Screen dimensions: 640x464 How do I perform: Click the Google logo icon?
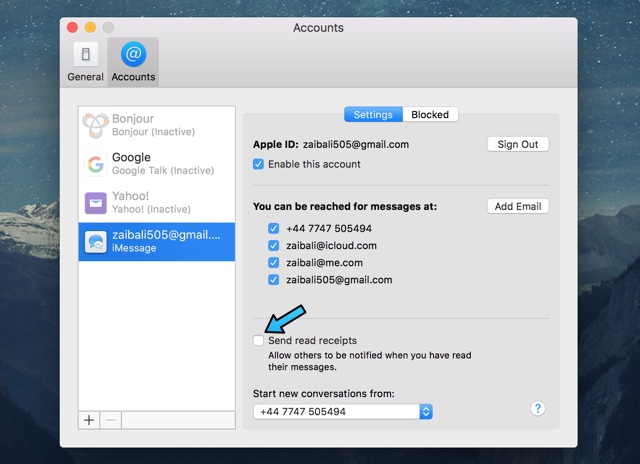[96, 164]
